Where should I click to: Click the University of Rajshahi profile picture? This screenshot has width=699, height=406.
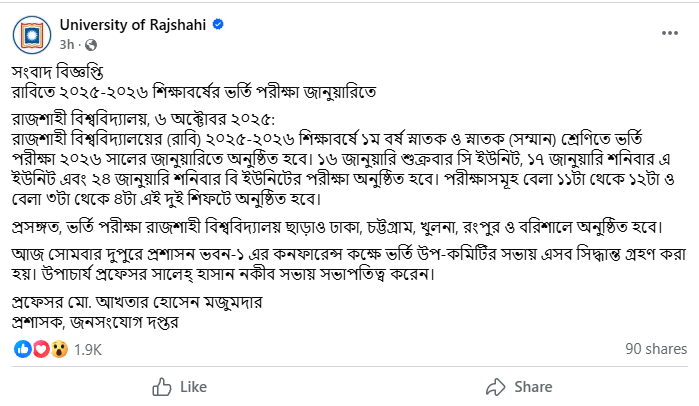33,34
